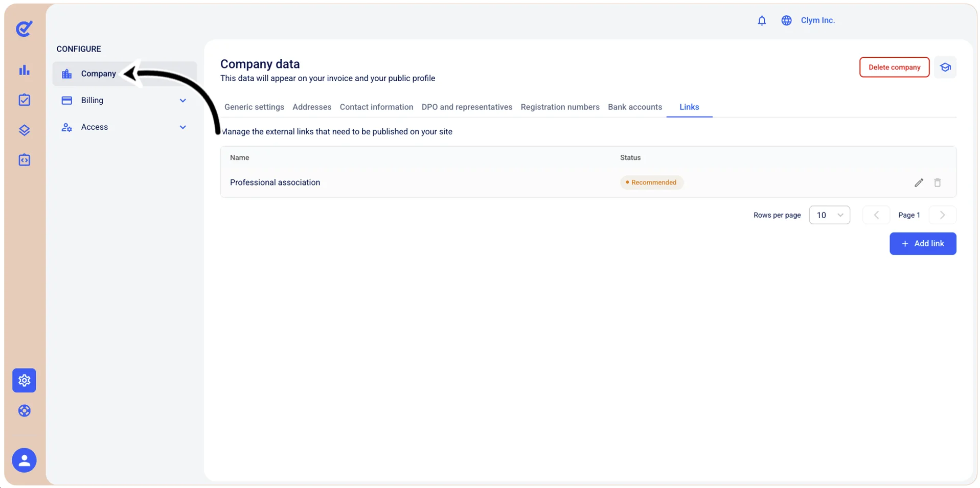The width and height of the screenshot is (980, 488).
Task: Click the Clym logo icon
Action: click(x=24, y=29)
